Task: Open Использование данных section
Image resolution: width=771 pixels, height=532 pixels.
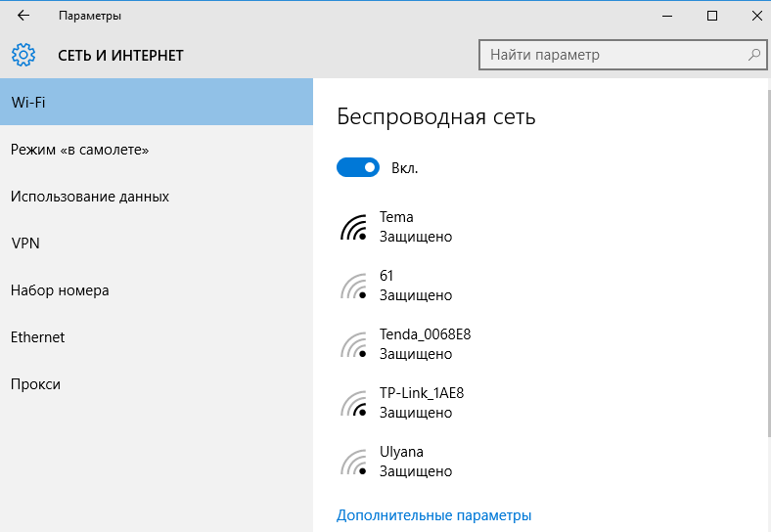Action: 157,197
